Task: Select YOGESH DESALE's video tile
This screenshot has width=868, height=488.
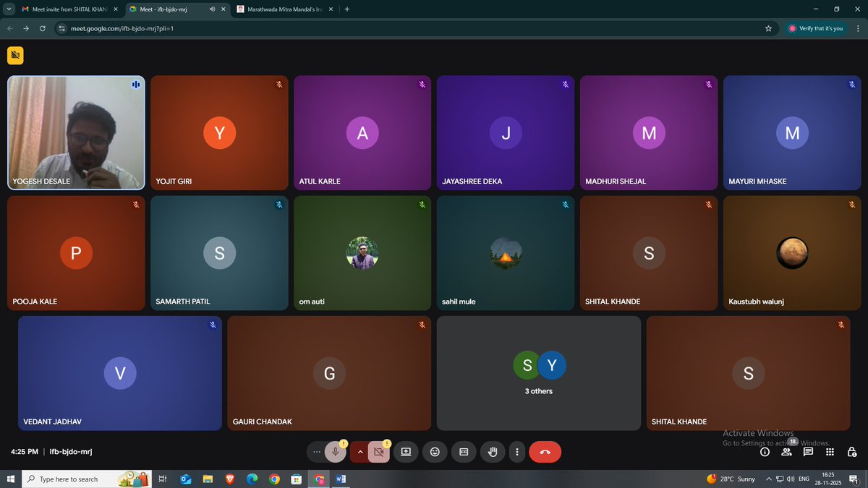Action: click(76, 133)
